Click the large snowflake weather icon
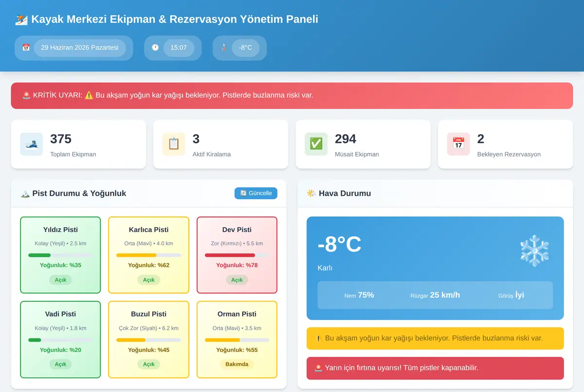This screenshot has height=392, width=584. [534, 251]
